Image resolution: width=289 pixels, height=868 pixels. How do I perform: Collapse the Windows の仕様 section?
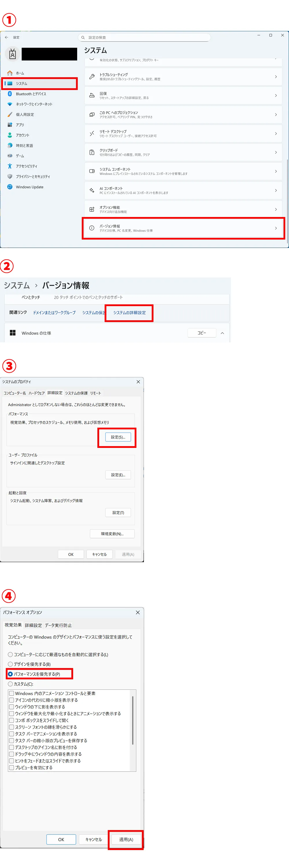coord(222,333)
